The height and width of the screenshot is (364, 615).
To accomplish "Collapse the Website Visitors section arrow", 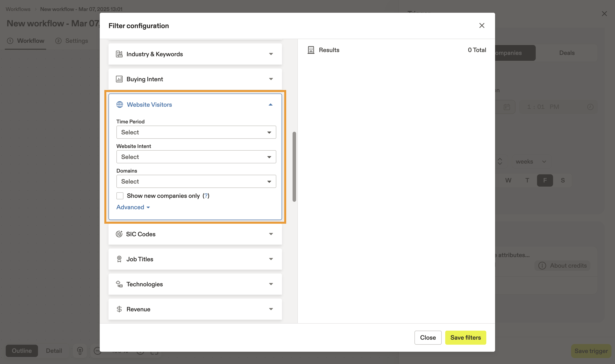I will [x=270, y=105].
